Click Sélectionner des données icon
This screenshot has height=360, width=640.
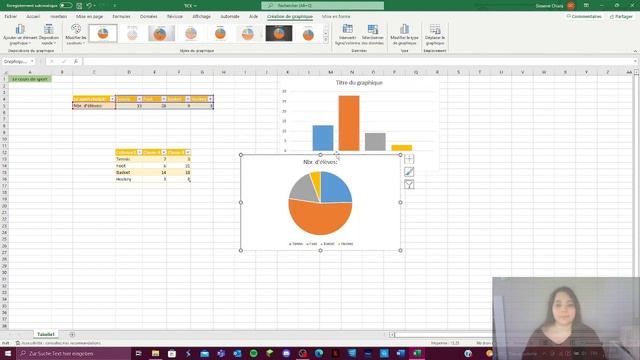373,35
